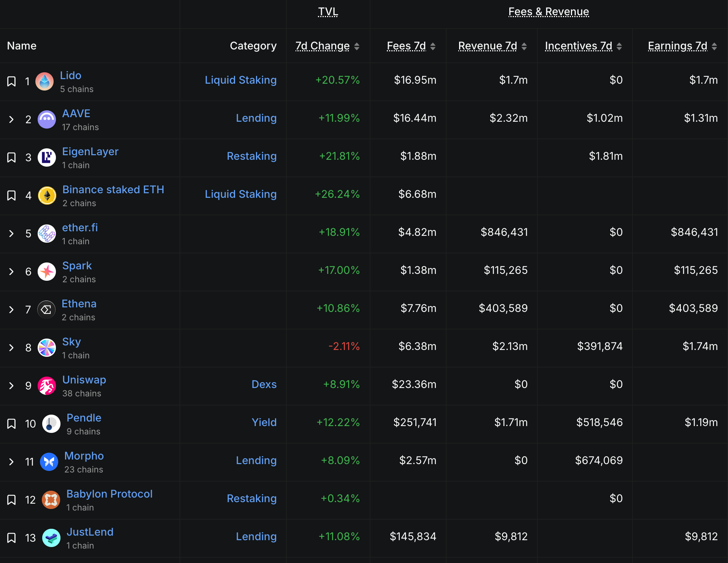Viewport: 728px width, 563px height.
Task: Open the Spark protocol link
Action: [77, 266]
